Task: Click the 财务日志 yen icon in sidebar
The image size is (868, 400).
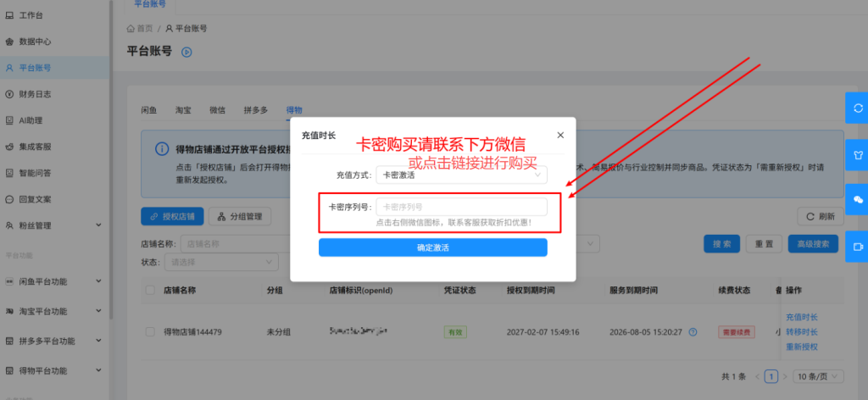Action: (x=9, y=94)
